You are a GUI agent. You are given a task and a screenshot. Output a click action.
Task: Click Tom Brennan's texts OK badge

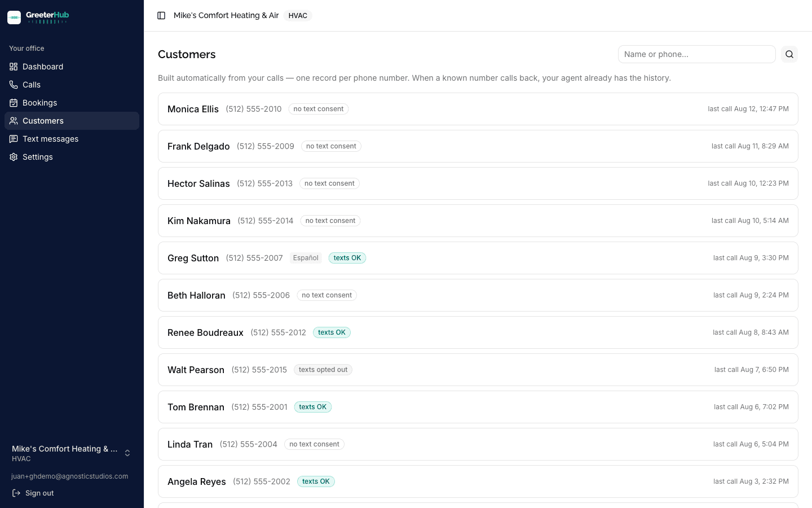313,407
